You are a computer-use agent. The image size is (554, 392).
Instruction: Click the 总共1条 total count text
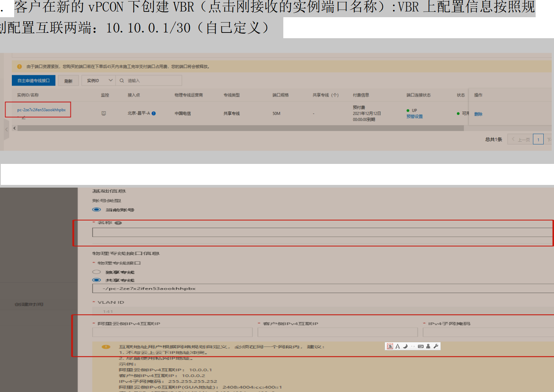[494, 139]
